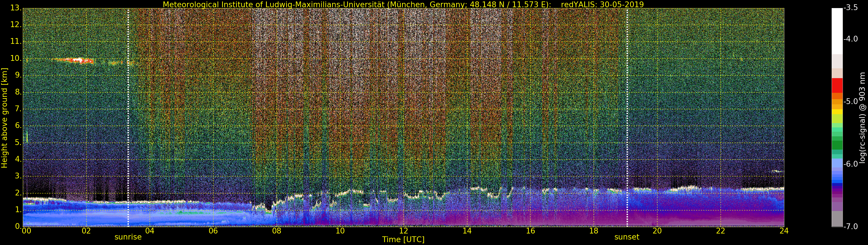Click the -4.0 colorbar value

[x=851, y=39]
